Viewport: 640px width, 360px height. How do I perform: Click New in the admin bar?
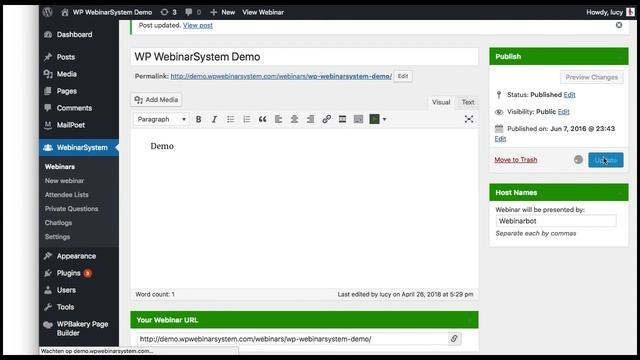coord(222,12)
